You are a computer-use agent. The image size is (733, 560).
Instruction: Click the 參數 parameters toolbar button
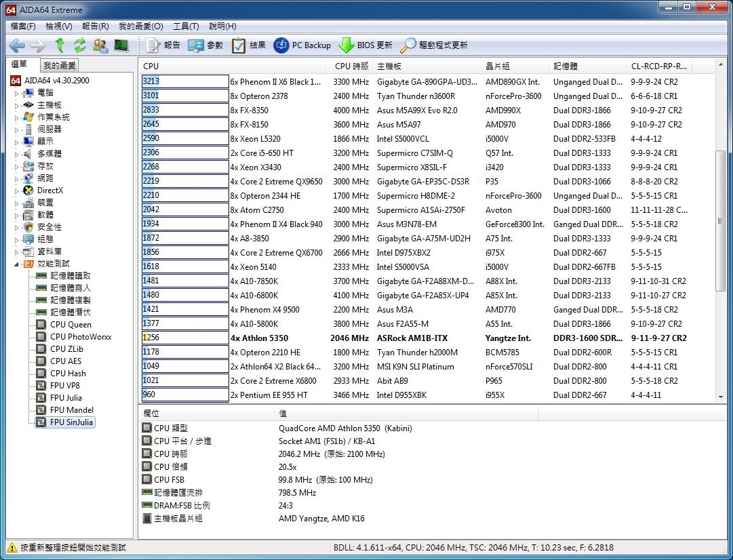tap(205, 45)
